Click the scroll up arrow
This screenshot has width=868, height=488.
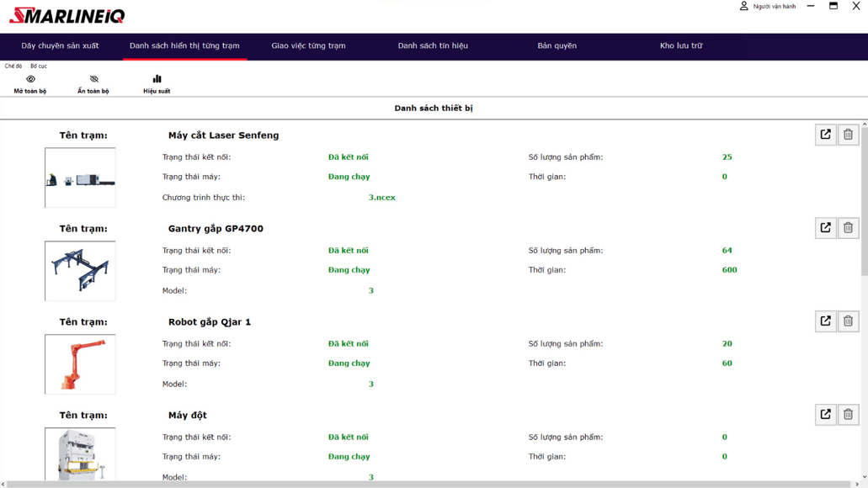(x=864, y=125)
